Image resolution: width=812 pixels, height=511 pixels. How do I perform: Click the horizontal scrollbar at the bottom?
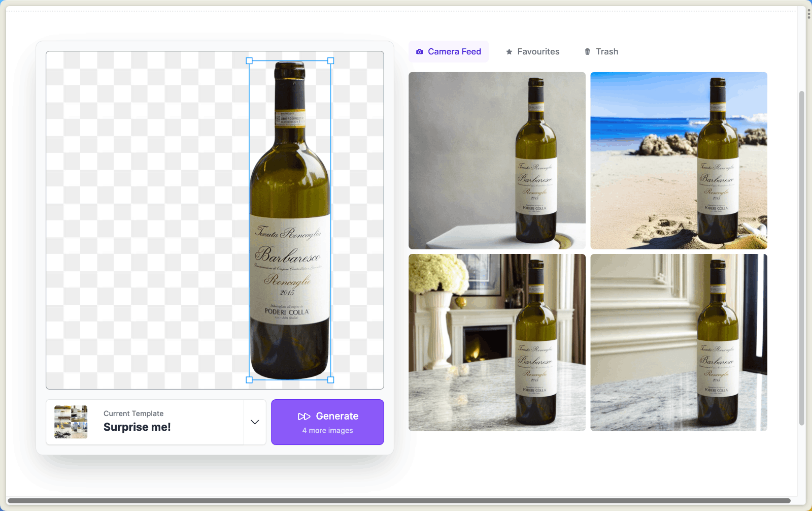399,501
